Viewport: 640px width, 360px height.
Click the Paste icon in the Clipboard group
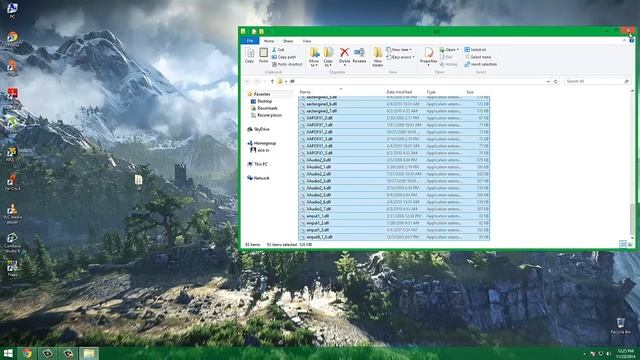click(264, 55)
